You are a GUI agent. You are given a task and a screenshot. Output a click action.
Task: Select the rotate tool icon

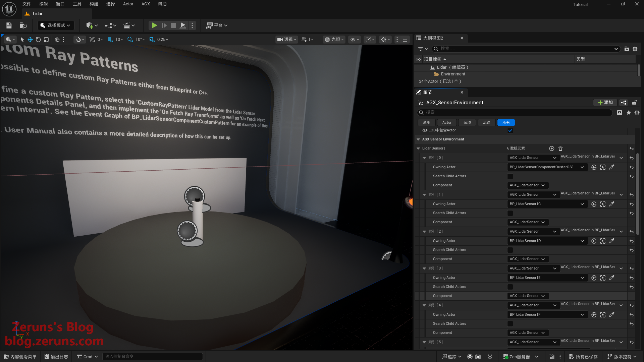point(38,40)
